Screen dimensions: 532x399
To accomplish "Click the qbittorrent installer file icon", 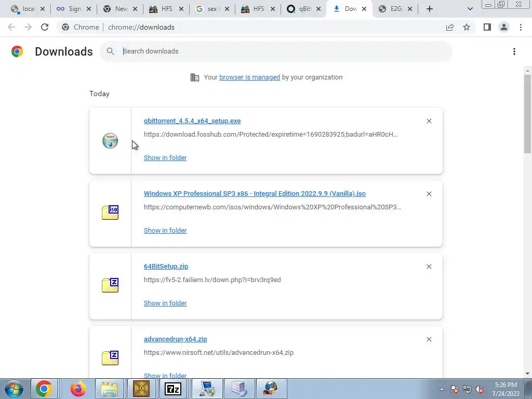I will click(110, 141).
